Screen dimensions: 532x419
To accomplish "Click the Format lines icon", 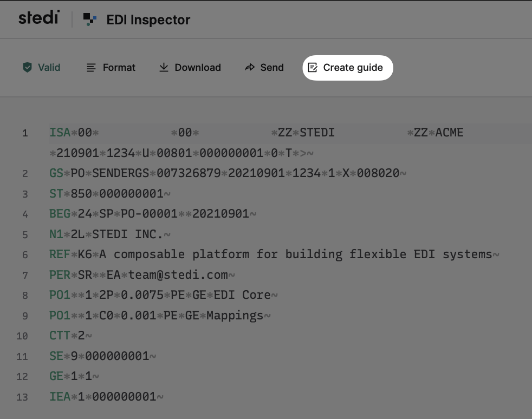I will pos(91,68).
